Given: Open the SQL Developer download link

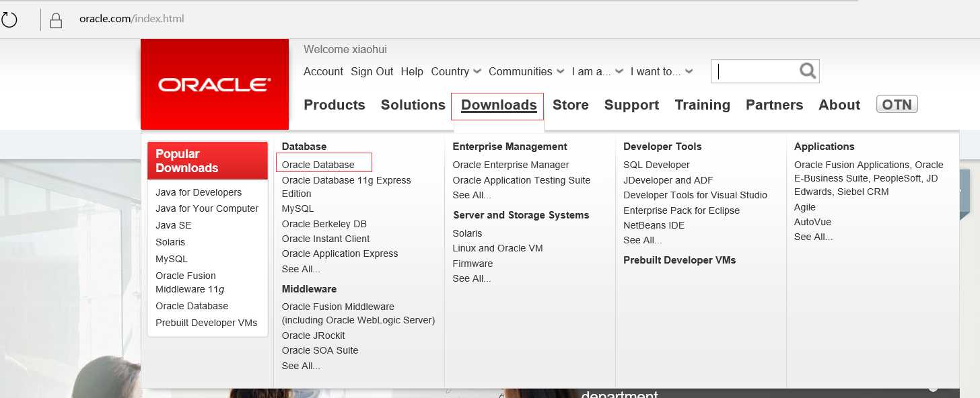Looking at the screenshot, I should 656,165.
